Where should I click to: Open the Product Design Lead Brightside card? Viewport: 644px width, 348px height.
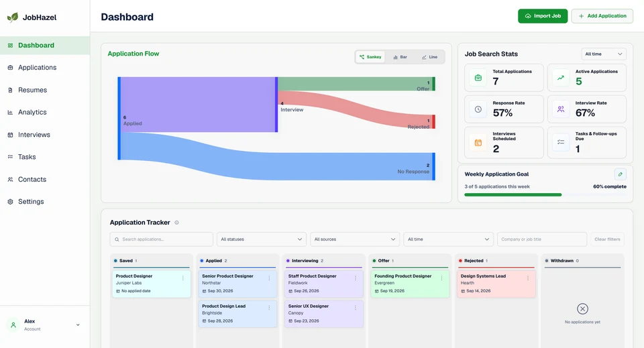pos(237,314)
